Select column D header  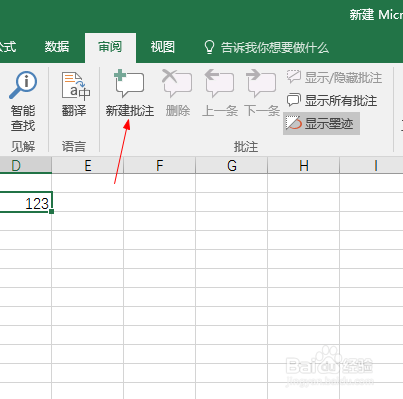(x=25, y=165)
